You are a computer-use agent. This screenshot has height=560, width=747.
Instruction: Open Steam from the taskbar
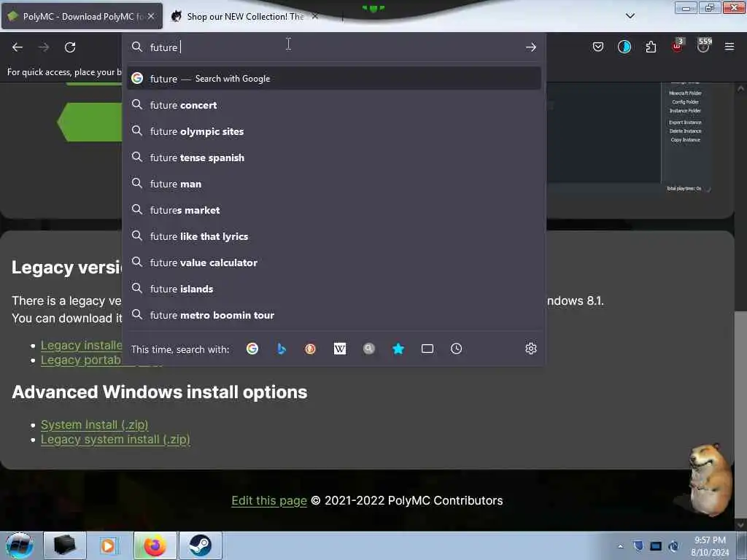tap(200, 545)
